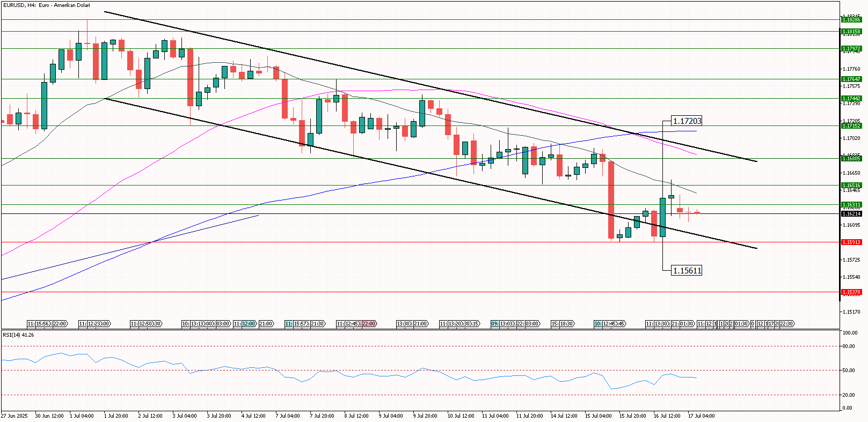868x422 pixels.
Task: Click the RSI(14) 41.26 indicator label
Action: [18, 335]
